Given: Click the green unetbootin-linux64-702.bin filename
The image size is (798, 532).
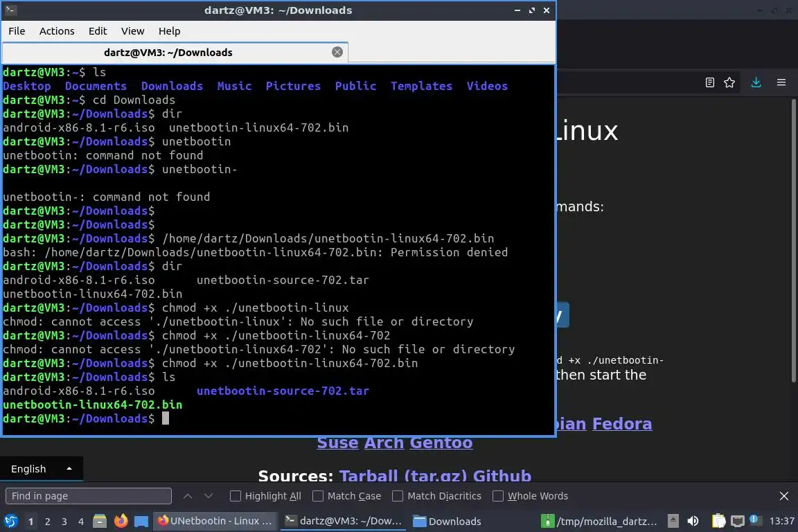Looking at the screenshot, I should point(93,405).
